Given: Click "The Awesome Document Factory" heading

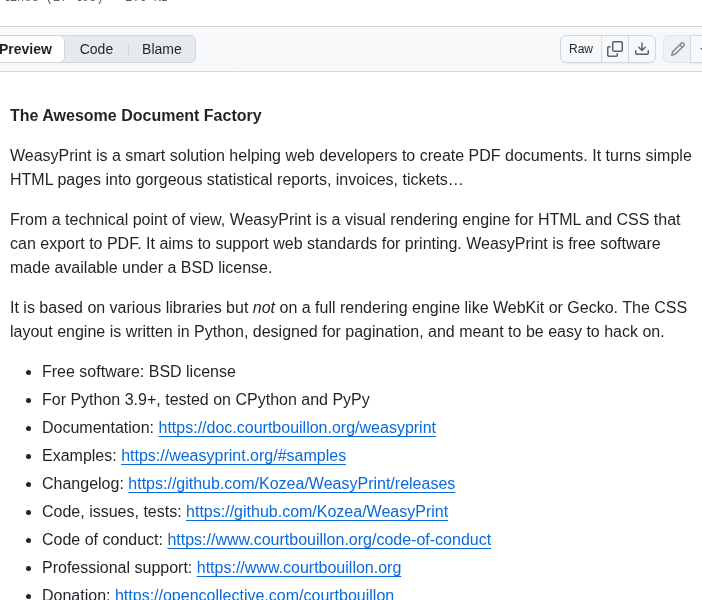Looking at the screenshot, I should coord(136,115).
